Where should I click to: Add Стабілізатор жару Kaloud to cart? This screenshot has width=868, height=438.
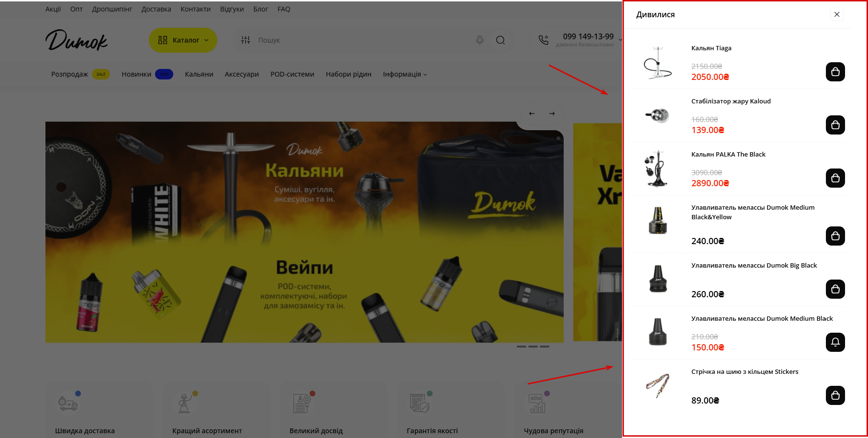[835, 125]
